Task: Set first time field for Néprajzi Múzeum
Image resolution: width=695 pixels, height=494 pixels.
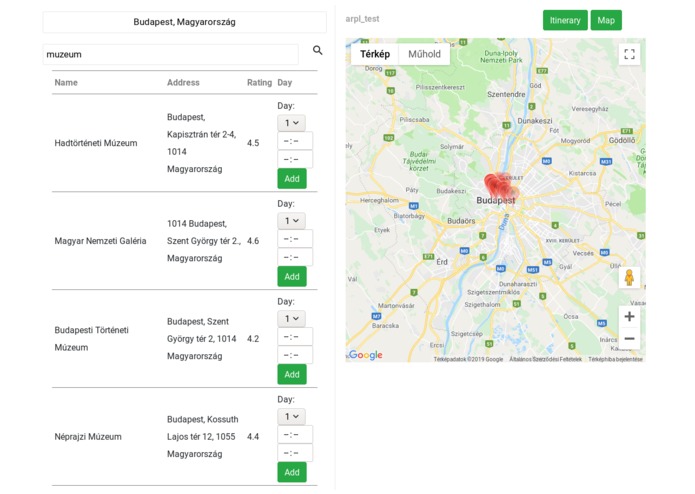Action: [295, 435]
